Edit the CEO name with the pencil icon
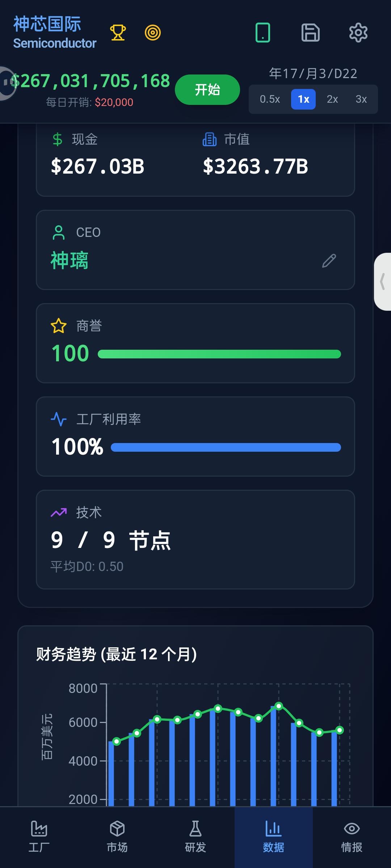Image resolution: width=391 pixels, height=868 pixels. pyautogui.click(x=329, y=261)
